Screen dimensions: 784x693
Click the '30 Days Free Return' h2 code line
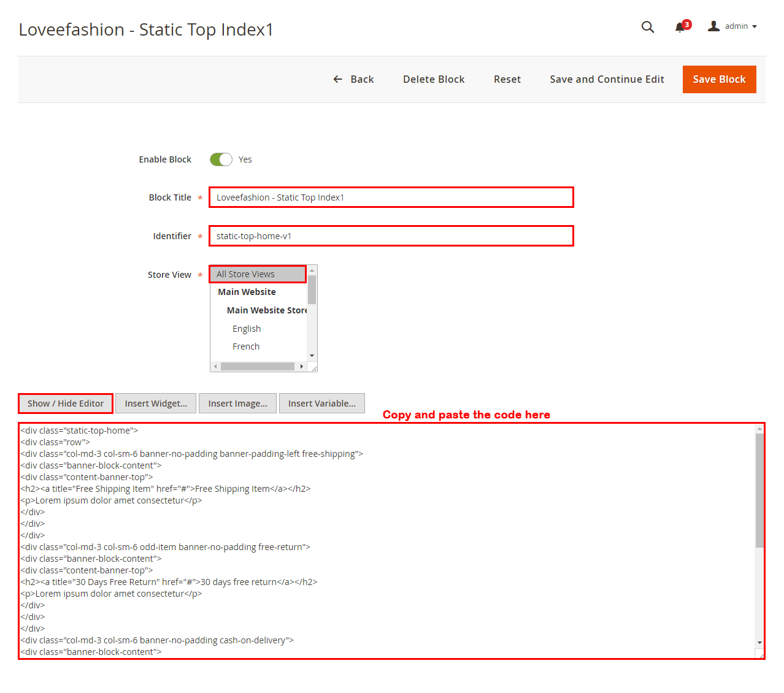click(169, 582)
